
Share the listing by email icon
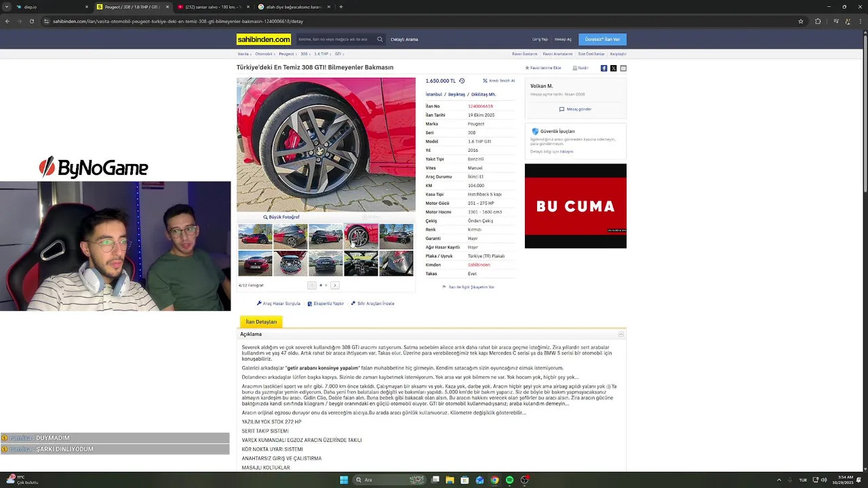point(623,68)
